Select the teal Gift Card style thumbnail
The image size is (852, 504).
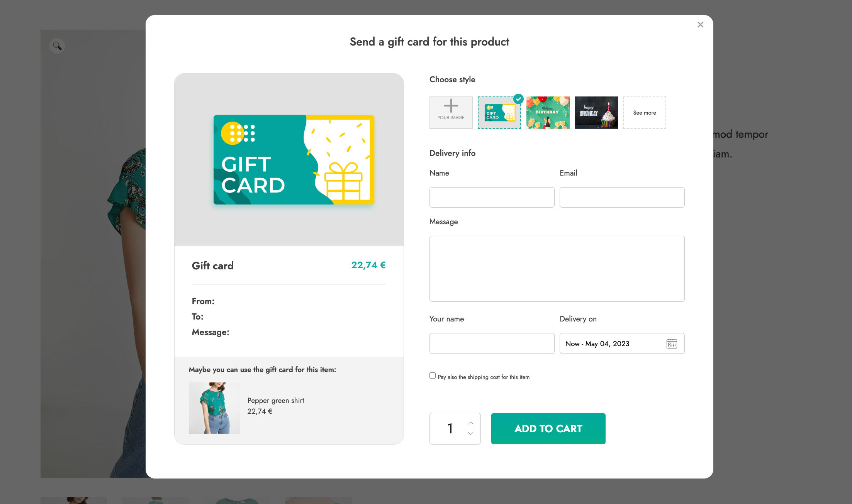499,113
